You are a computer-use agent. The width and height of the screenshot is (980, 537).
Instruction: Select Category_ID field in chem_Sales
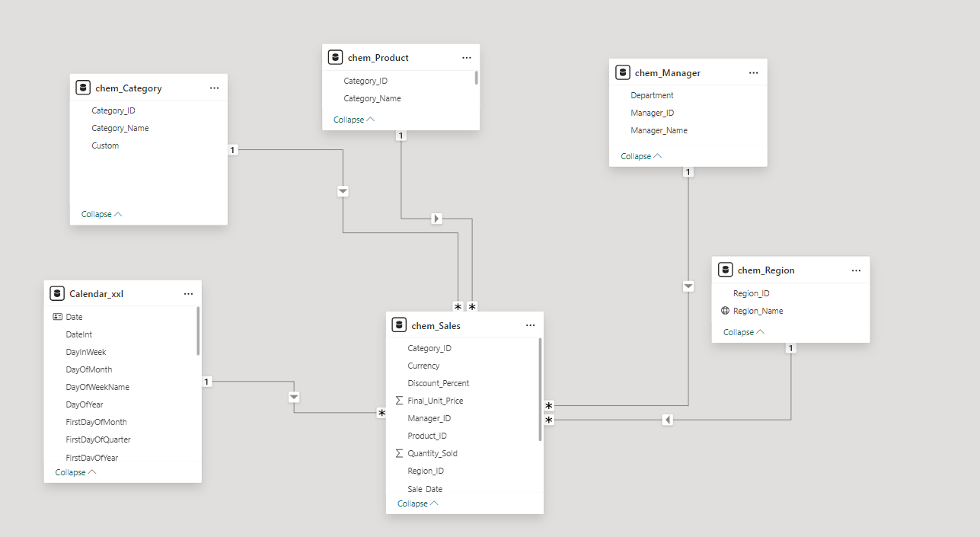click(429, 348)
